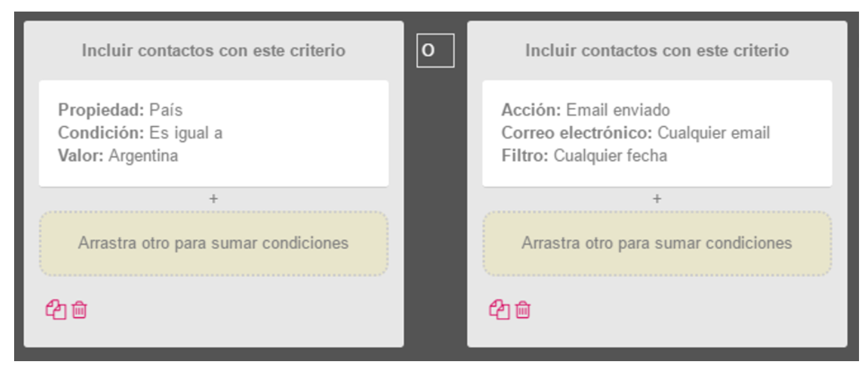Duplicate the País criterion group
Screen dimensions: 868x374
[x=56, y=310]
